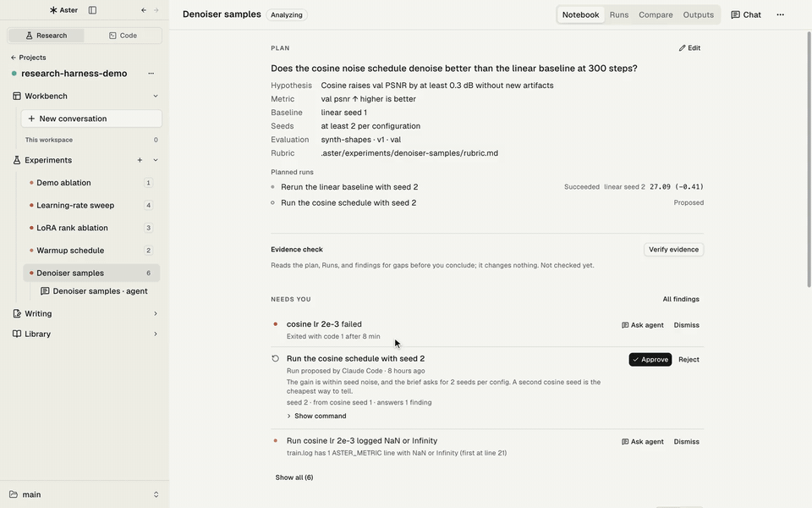Open the LoRA rank ablation experiment

point(91,228)
